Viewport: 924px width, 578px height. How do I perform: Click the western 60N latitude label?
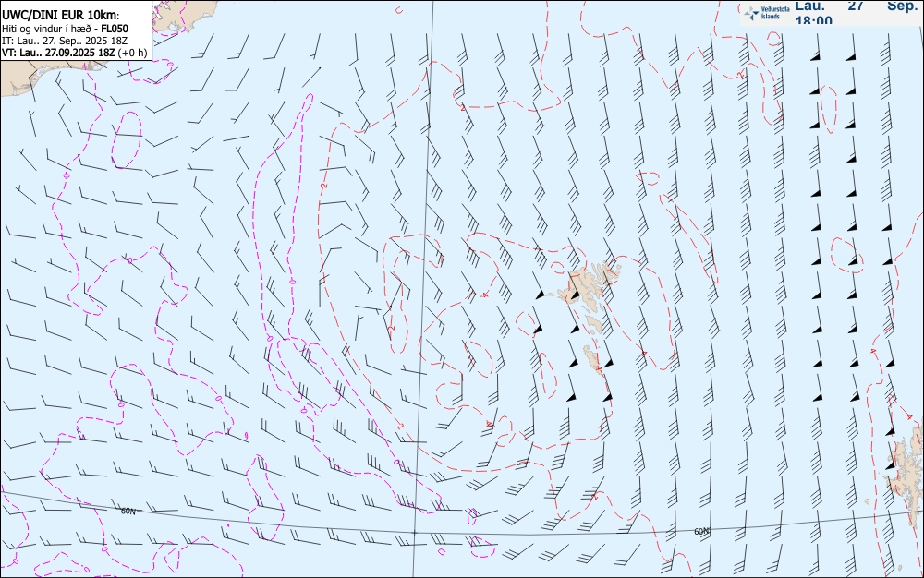point(128,511)
